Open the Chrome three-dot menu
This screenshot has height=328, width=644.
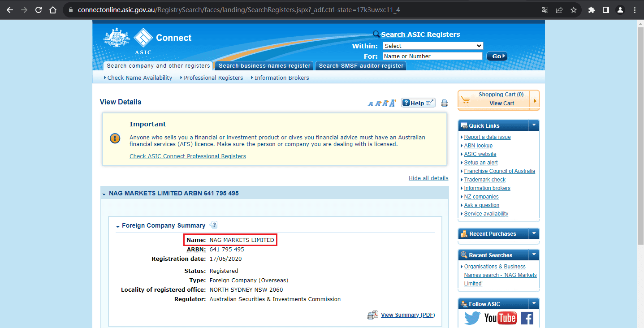pyautogui.click(x=635, y=10)
